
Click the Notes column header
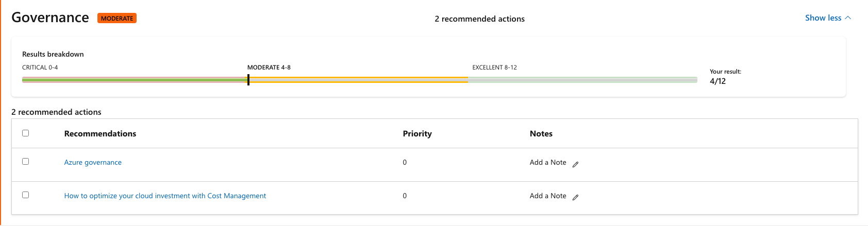click(x=541, y=133)
